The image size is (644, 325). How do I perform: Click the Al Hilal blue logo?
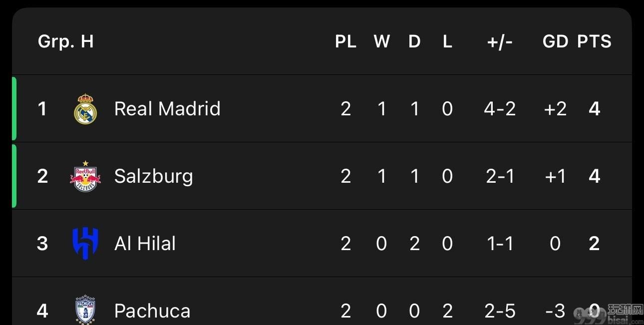(85, 244)
